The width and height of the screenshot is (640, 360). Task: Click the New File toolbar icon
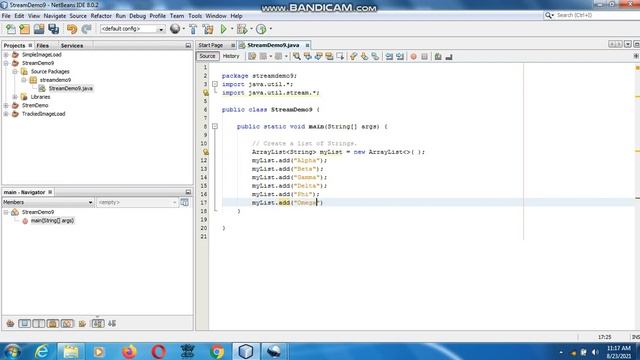coord(11,29)
